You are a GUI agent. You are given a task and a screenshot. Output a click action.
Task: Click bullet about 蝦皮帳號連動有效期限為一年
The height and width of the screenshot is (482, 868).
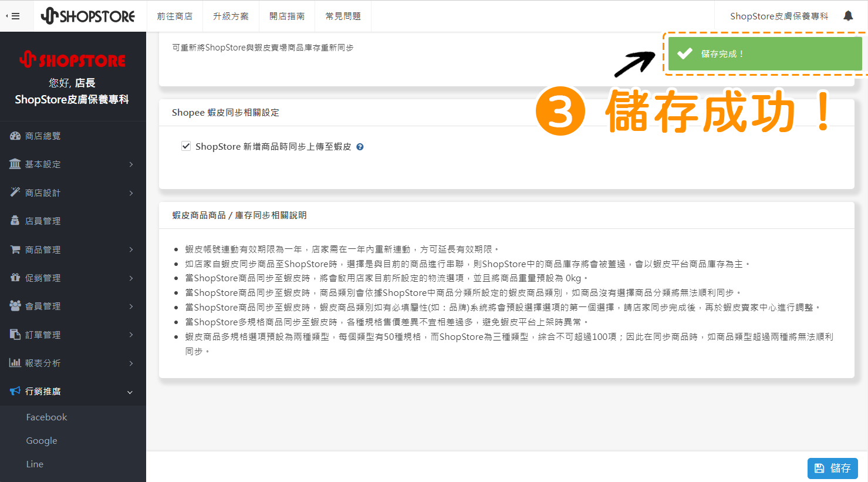point(342,250)
